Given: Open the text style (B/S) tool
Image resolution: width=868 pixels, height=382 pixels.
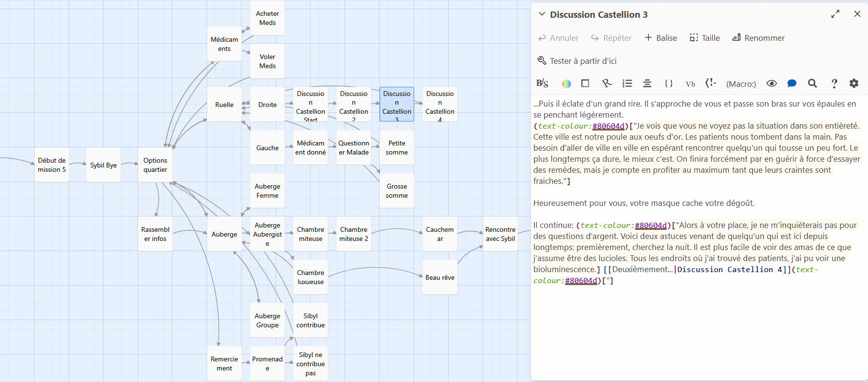Looking at the screenshot, I should click(x=542, y=84).
